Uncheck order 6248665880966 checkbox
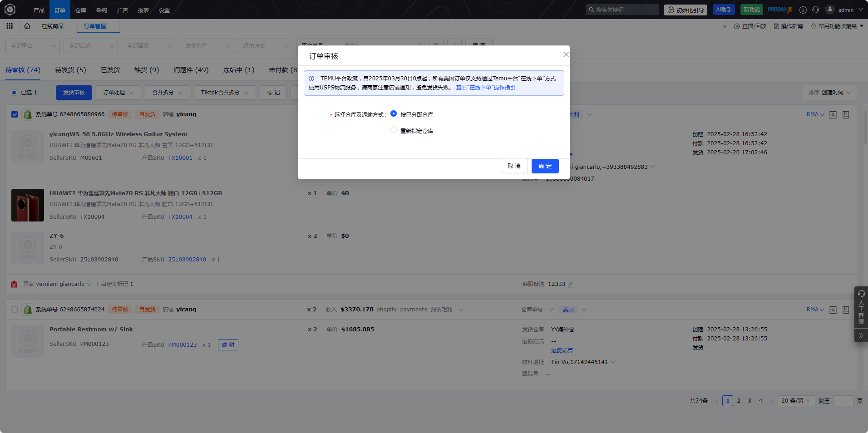Image resolution: width=868 pixels, height=433 pixels. pos(14,114)
